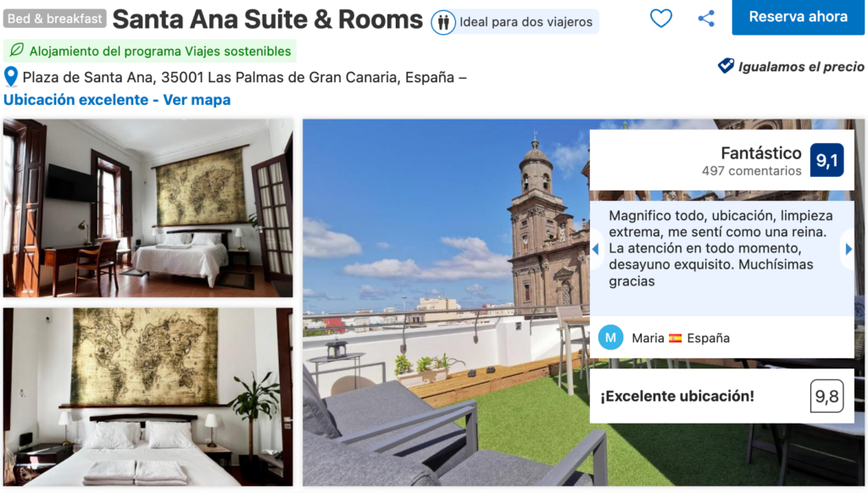Screen dimensions: 868x493
Task: Click the two travelers icon
Action: (442, 23)
